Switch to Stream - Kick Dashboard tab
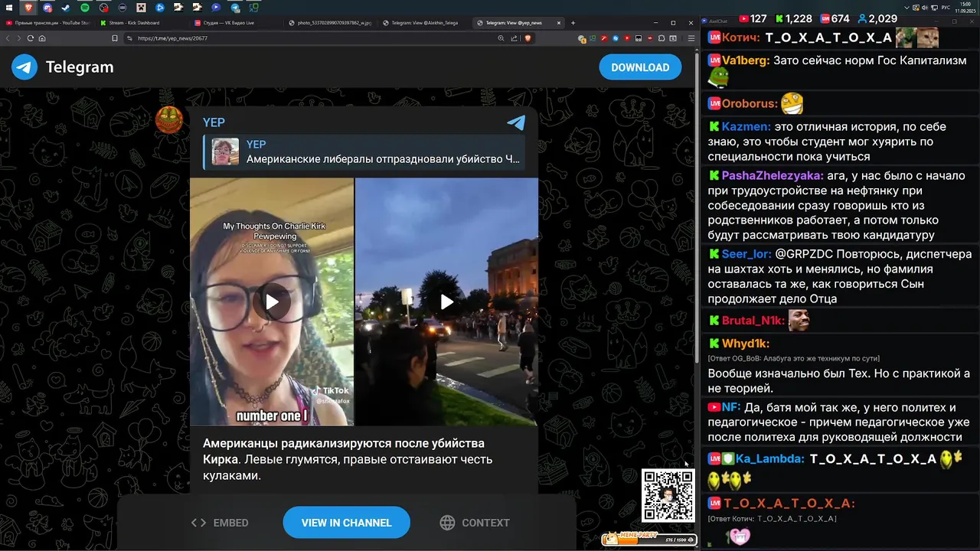 (142, 23)
